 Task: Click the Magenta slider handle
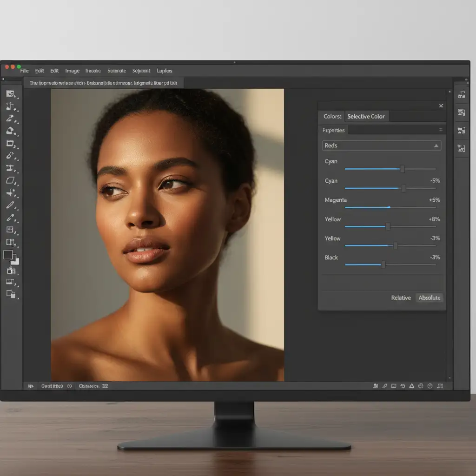(x=389, y=207)
